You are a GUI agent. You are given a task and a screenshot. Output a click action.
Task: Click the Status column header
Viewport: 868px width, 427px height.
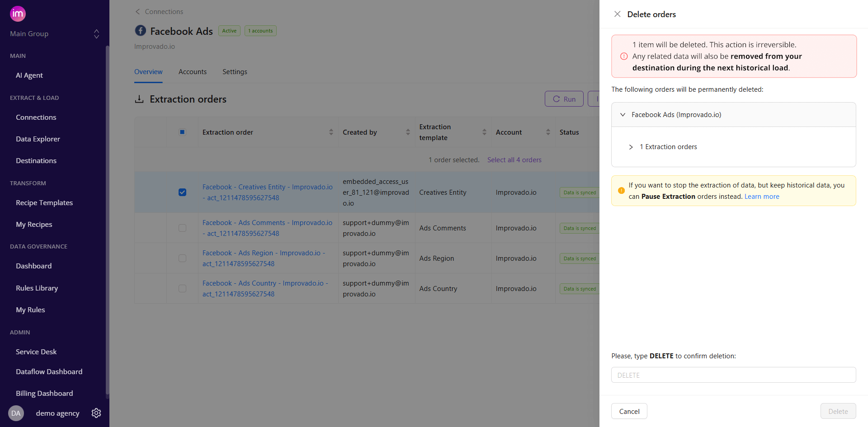[x=569, y=132]
